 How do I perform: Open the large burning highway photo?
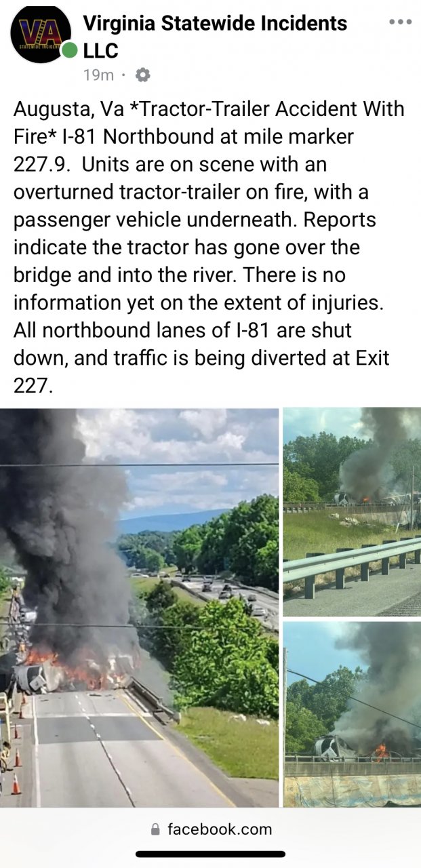click(139, 608)
